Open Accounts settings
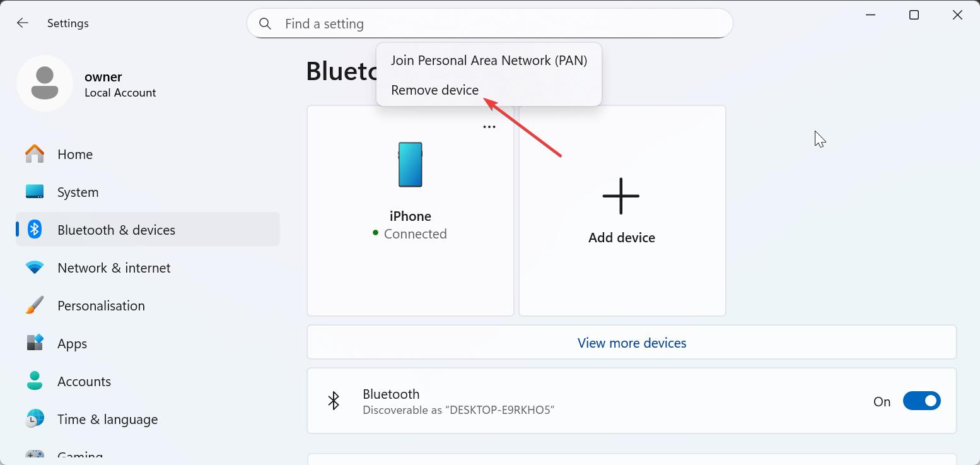Viewport: 980px width, 465px height. pos(84,382)
